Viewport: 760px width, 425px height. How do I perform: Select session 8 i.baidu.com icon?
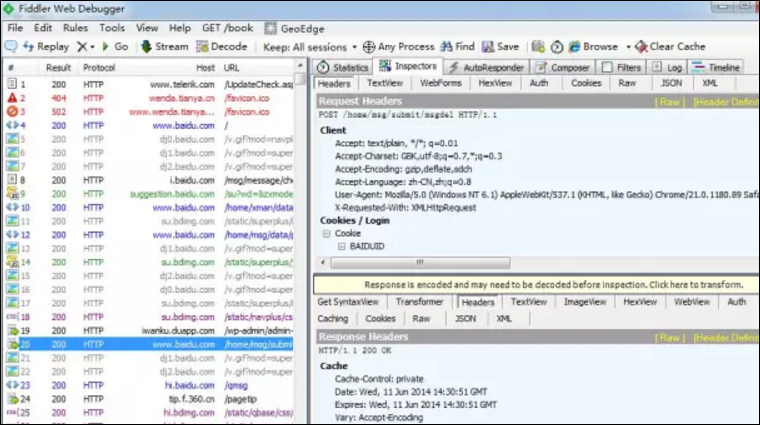click(x=12, y=180)
